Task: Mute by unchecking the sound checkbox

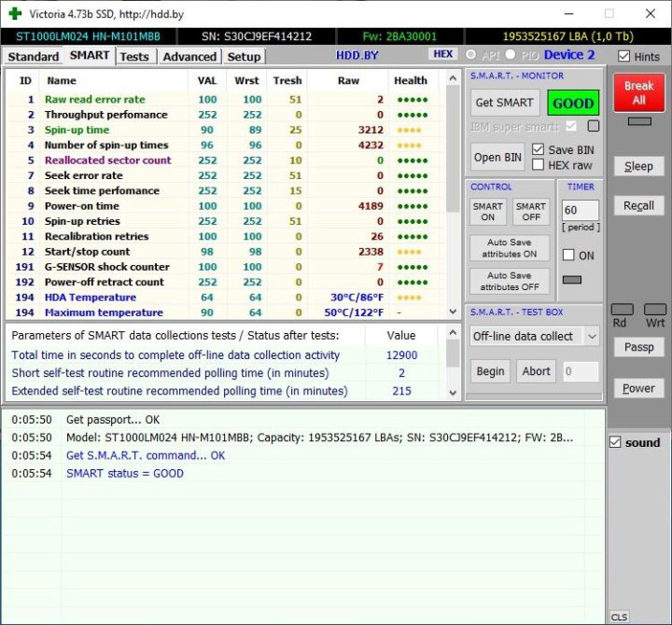Action: point(614,442)
